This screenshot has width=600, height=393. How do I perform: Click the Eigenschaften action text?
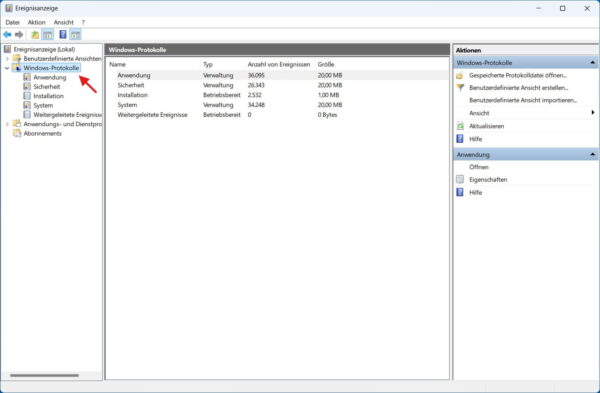(x=488, y=179)
